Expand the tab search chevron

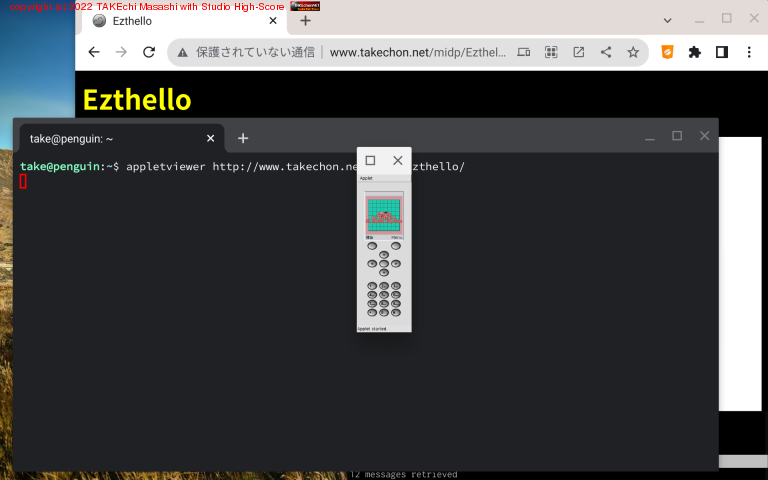[668, 19]
